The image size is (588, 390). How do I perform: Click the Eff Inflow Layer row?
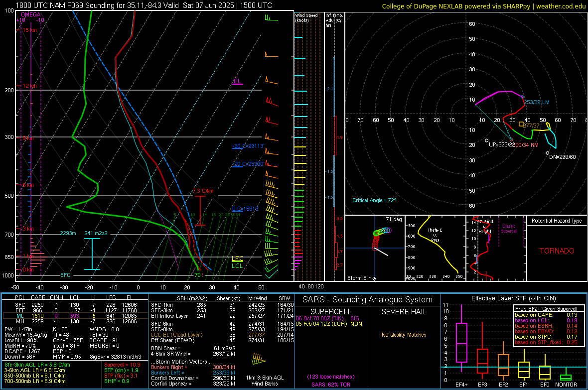point(222,316)
